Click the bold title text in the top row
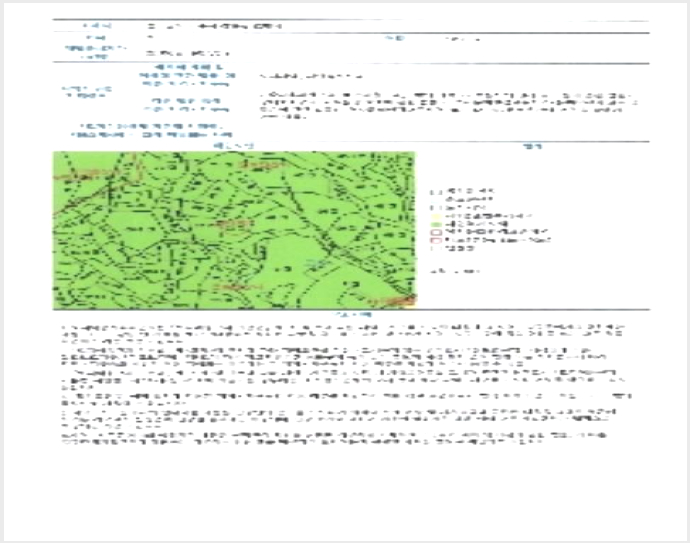 click(x=215, y=26)
